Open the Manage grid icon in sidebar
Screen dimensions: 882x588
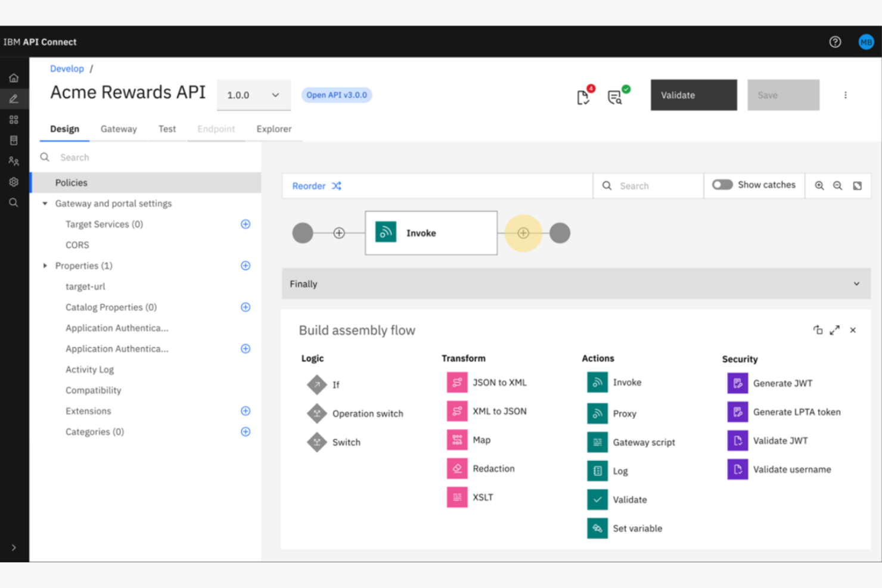point(14,120)
